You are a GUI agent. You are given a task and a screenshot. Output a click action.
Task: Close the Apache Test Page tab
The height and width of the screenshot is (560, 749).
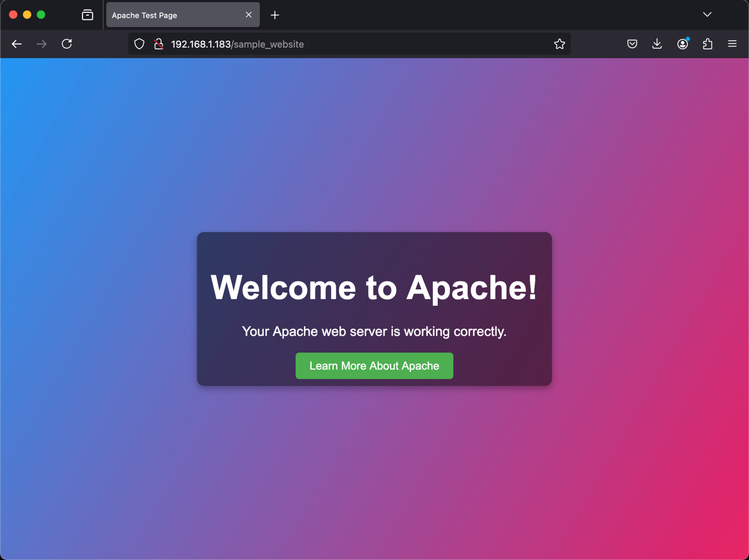click(249, 15)
